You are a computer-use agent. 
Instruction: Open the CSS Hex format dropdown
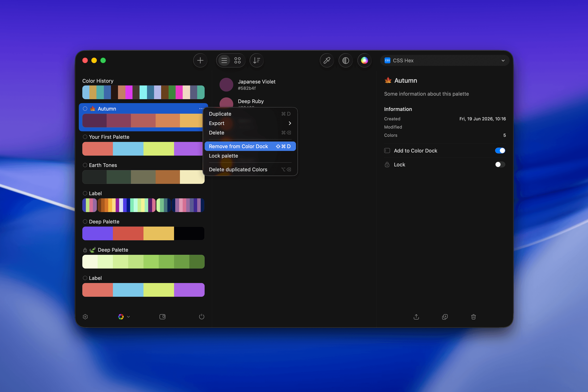coord(445,61)
